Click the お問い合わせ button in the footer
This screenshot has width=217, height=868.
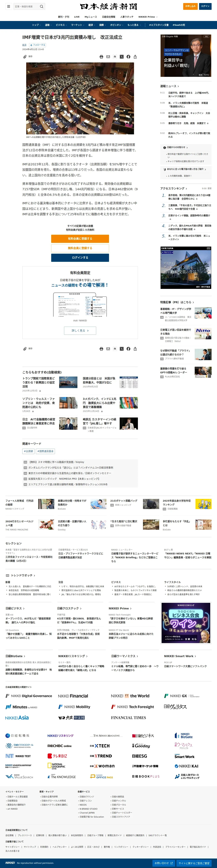(x=163, y=863)
